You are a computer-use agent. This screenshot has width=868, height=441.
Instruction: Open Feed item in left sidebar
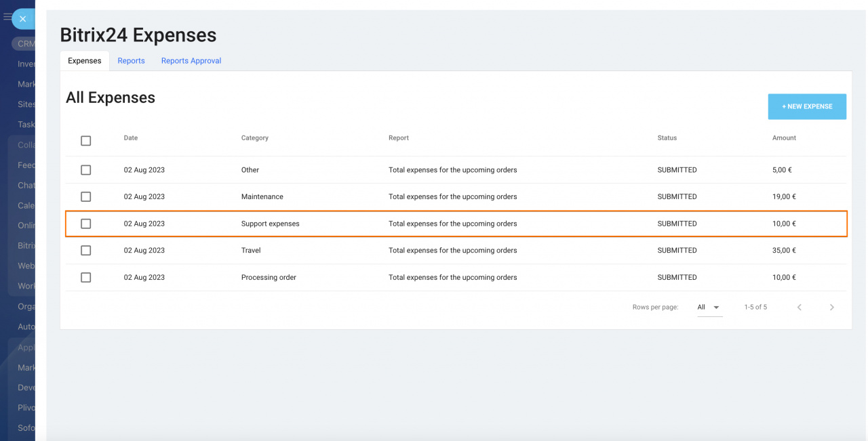[x=26, y=165]
